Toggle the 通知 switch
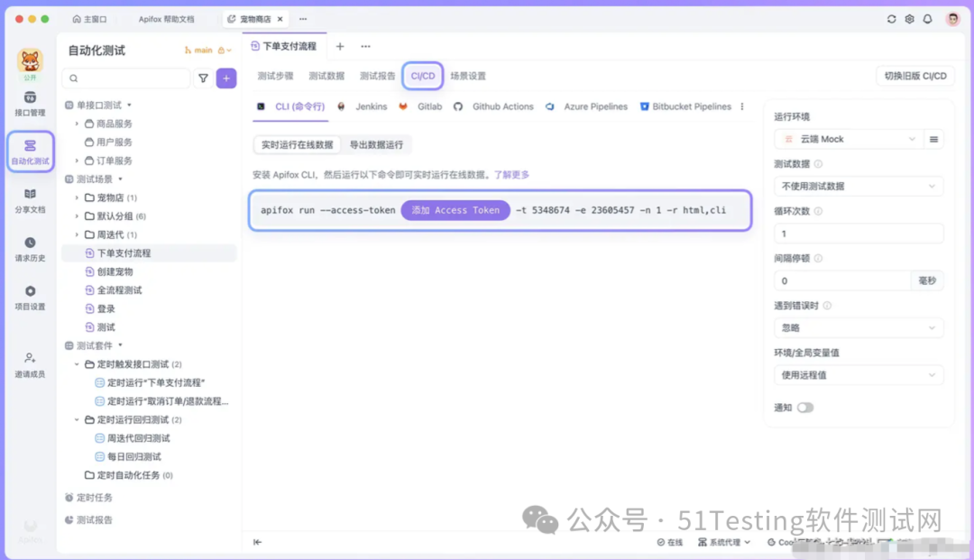Image resolution: width=974 pixels, height=560 pixels. [805, 408]
